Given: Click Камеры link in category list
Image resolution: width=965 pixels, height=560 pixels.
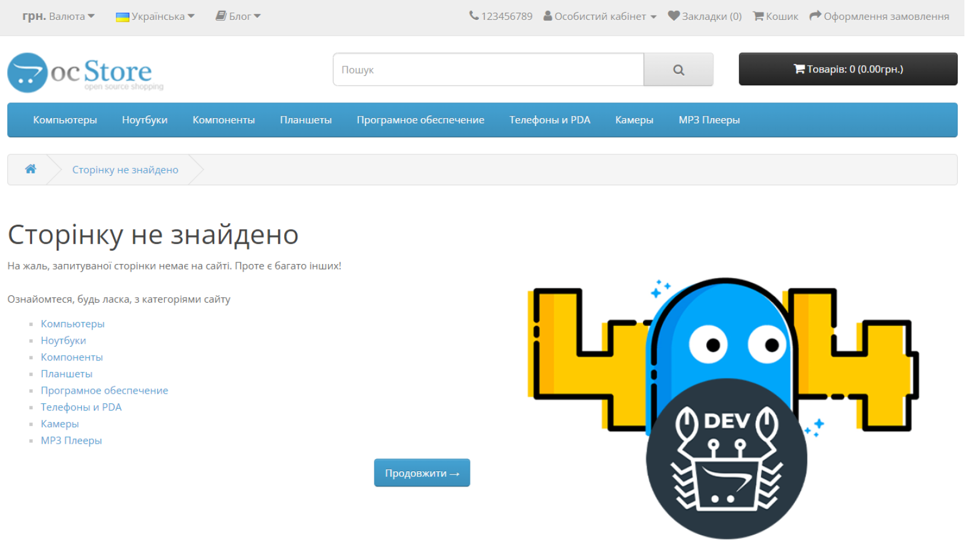Looking at the screenshot, I should 60,424.
